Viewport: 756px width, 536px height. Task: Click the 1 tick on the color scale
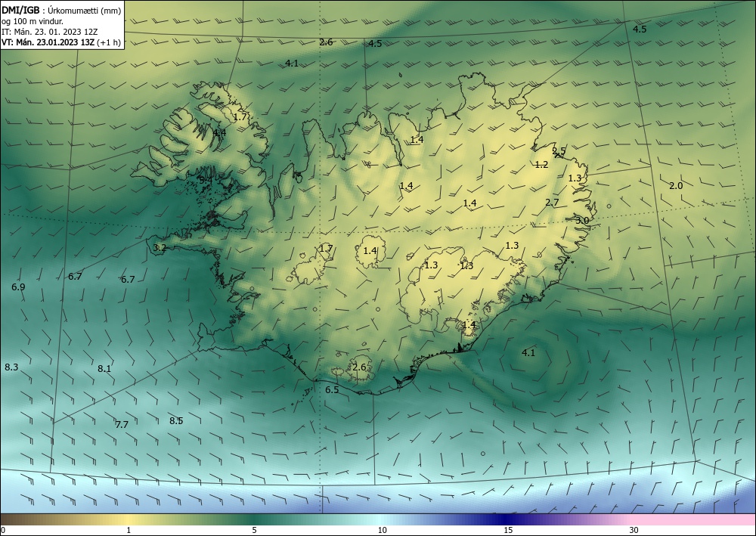(x=129, y=531)
